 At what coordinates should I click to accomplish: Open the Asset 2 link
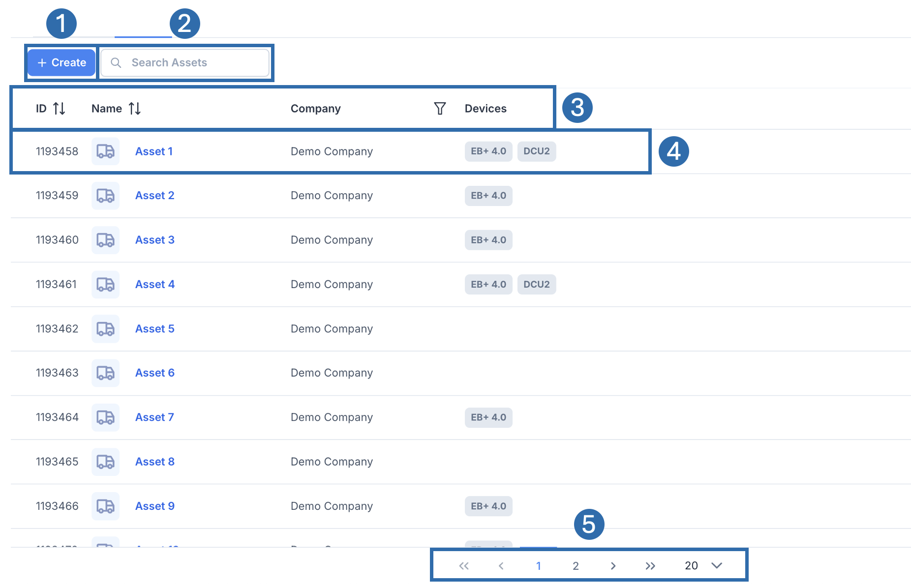154,196
